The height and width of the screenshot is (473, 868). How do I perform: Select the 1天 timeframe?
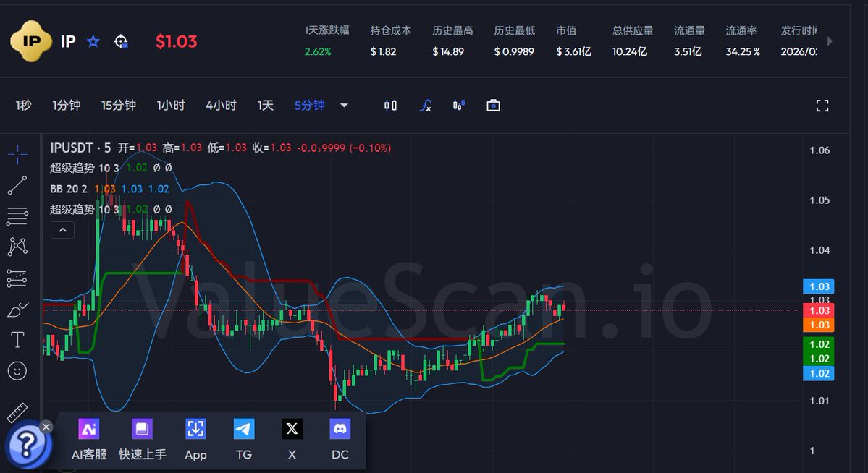[x=265, y=105]
